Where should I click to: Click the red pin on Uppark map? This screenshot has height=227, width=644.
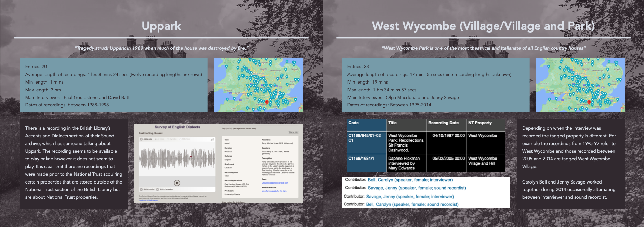(267, 102)
